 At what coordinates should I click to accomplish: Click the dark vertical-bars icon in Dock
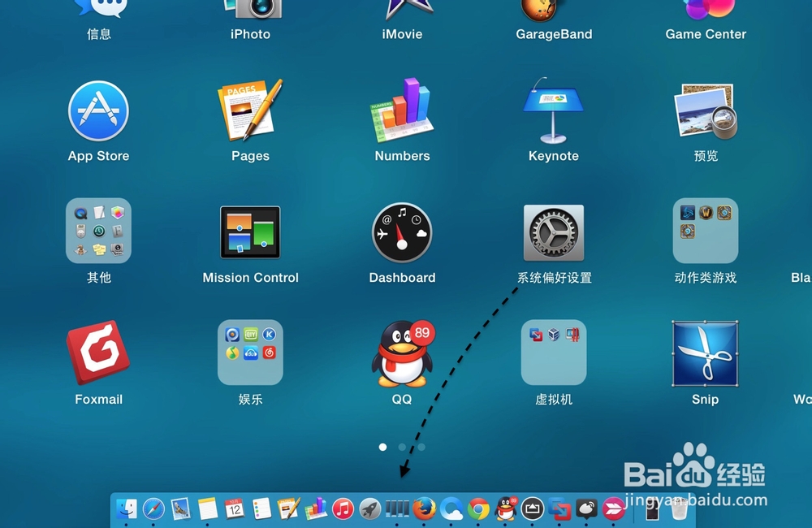(397, 509)
